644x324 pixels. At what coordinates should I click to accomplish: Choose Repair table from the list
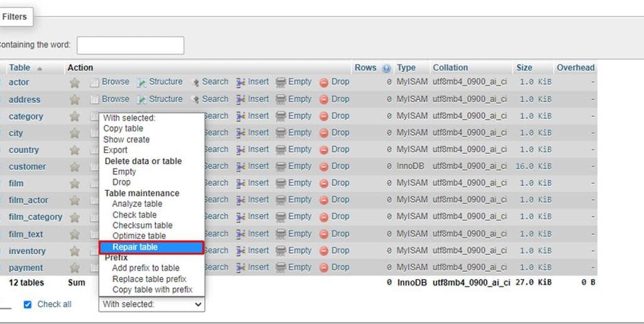pos(135,247)
